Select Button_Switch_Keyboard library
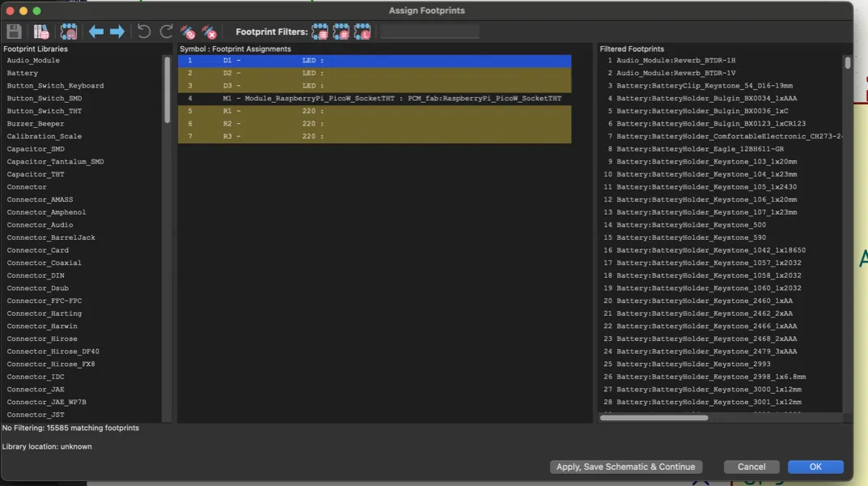868x486 pixels. pos(55,86)
